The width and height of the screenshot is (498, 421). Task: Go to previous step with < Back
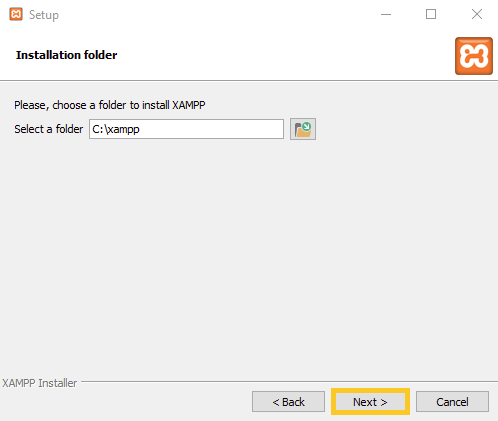pyautogui.click(x=288, y=402)
